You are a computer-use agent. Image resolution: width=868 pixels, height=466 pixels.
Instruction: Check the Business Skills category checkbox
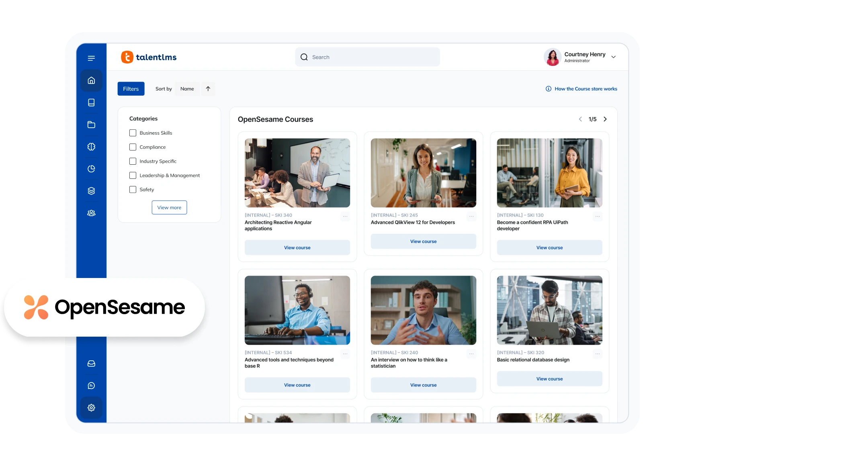(133, 133)
